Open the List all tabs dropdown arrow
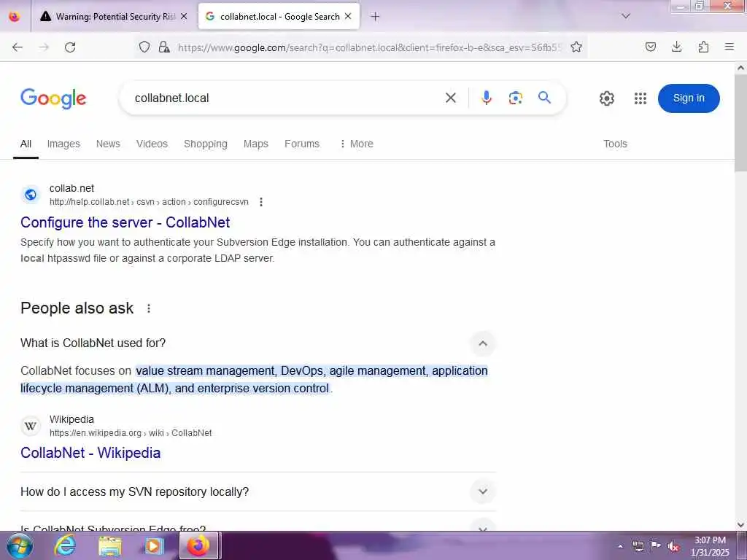Viewport: 747px width, 560px height. click(x=626, y=16)
